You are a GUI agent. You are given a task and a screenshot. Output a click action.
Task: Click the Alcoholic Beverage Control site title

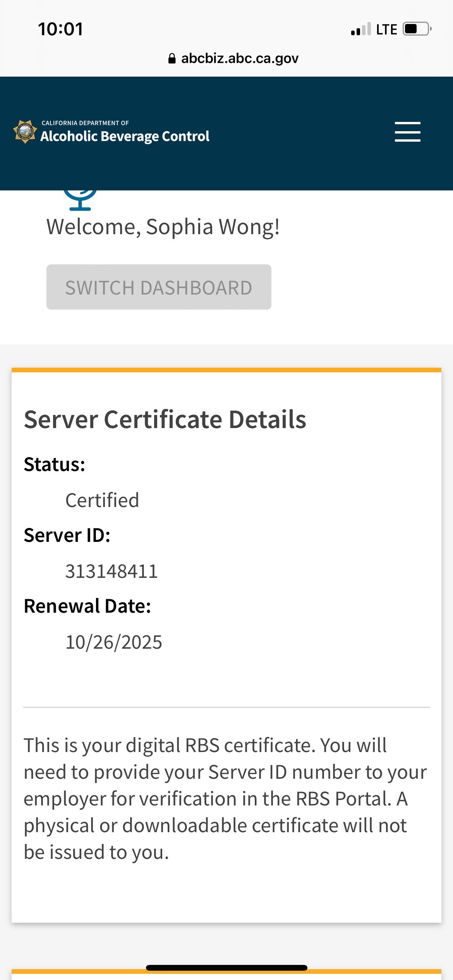tap(125, 136)
